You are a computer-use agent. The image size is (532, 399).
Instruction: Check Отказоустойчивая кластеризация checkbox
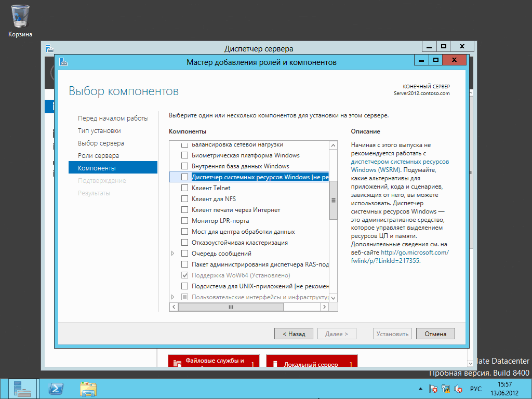pos(184,243)
